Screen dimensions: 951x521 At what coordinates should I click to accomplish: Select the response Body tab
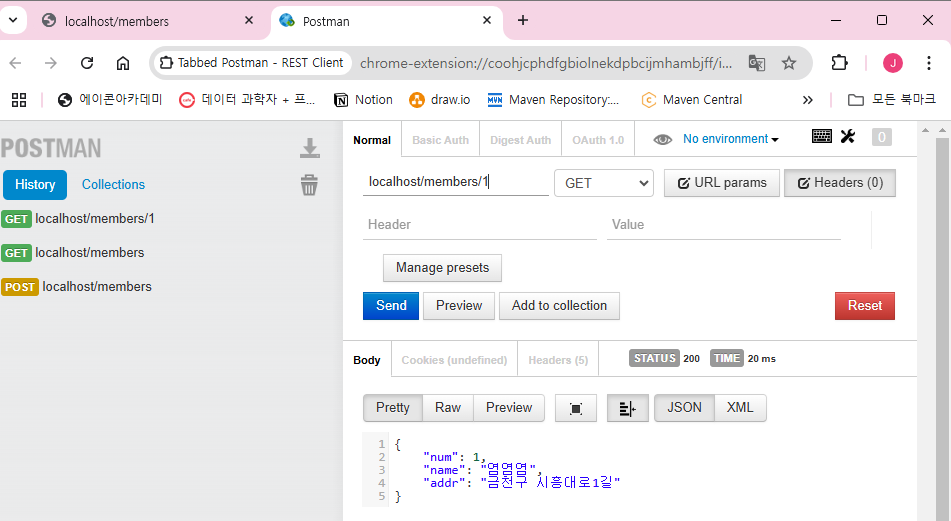tap(367, 360)
